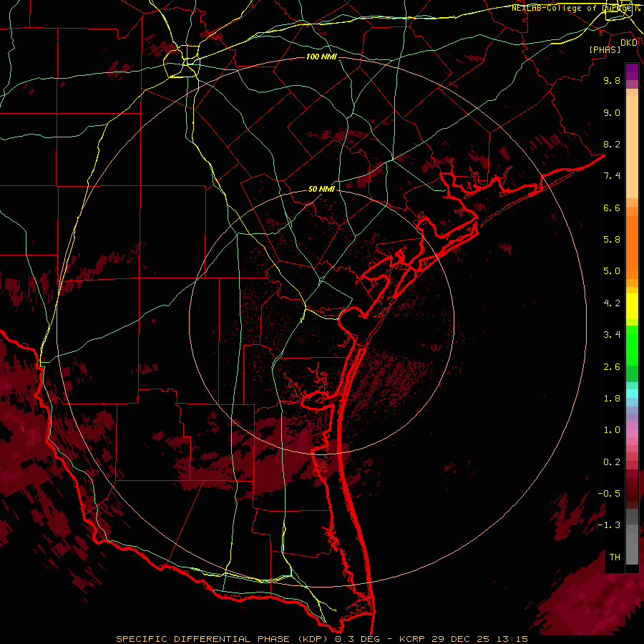Click the TH threshold label on scale
The width and height of the screenshot is (644, 644).
(x=615, y=557)
